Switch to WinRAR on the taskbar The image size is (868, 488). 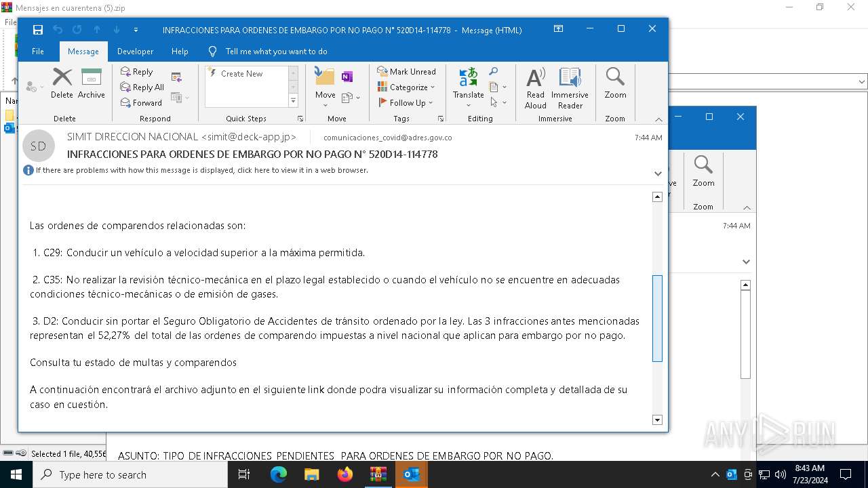tap(378, 474)
